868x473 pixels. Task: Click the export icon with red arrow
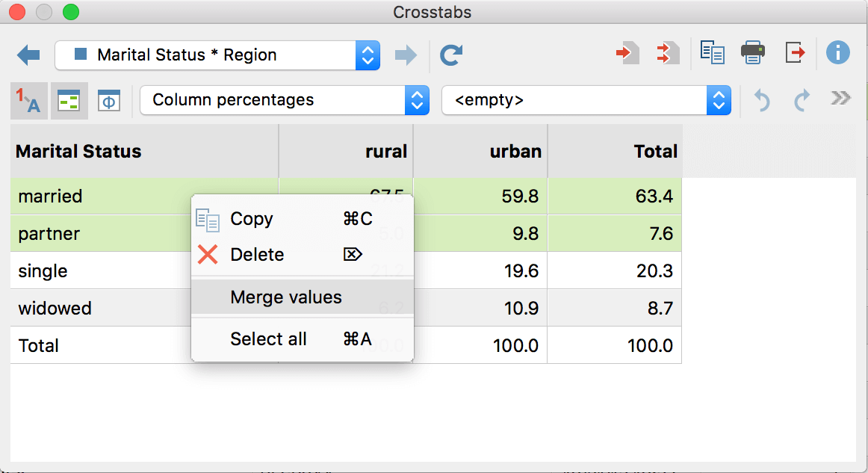click(795, 53)
